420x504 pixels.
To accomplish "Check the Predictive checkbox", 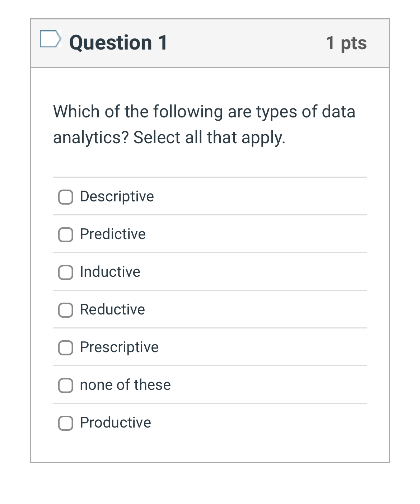I will tap(65, 235).
